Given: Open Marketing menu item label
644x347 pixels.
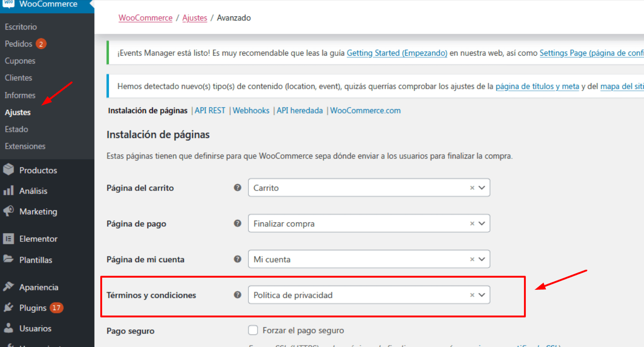Looking at the screenshot, I should coord(38,211).
